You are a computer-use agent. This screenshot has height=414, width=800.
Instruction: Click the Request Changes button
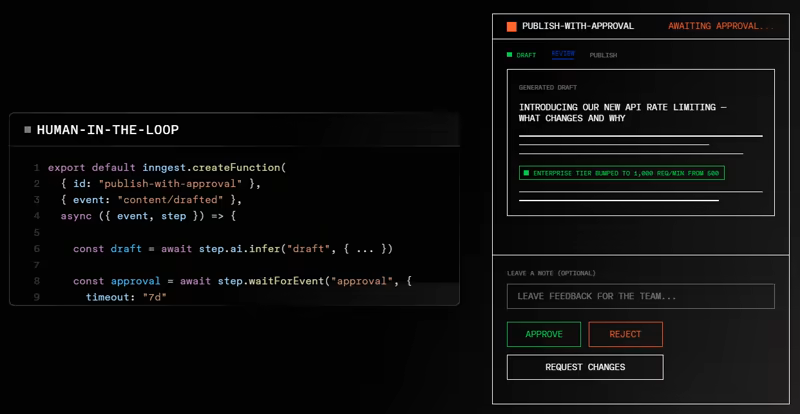point(585,367)
